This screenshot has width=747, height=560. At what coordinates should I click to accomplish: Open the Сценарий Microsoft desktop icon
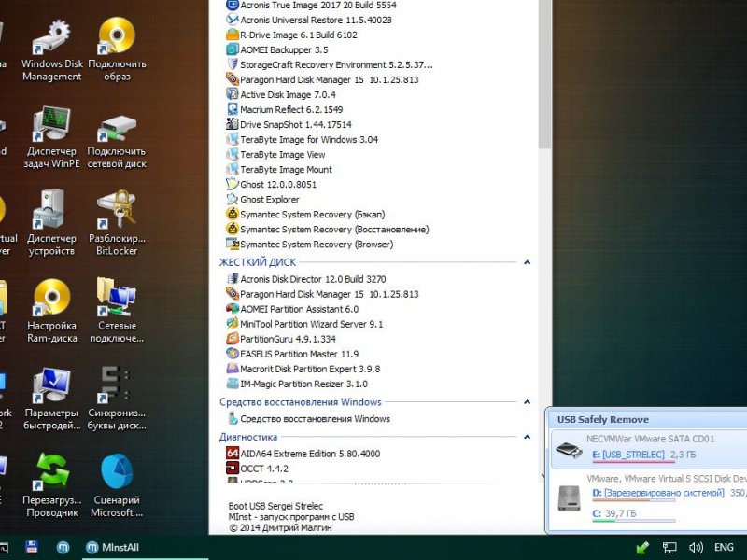tap(117, 485)
